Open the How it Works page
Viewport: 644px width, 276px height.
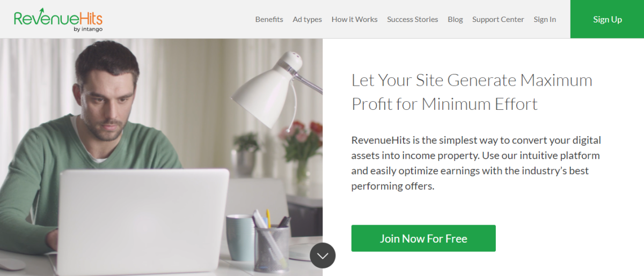(354, 19)
